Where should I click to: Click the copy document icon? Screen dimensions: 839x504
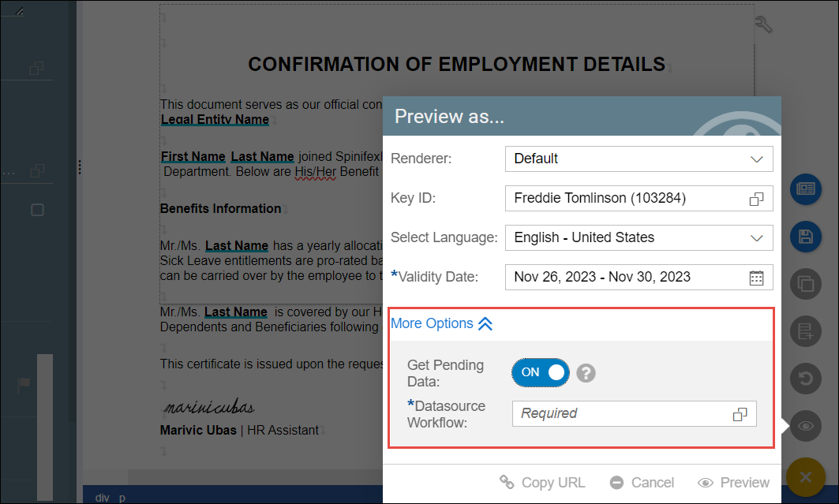tap(805, 283)
